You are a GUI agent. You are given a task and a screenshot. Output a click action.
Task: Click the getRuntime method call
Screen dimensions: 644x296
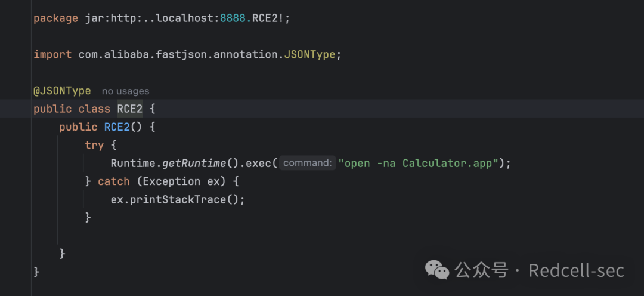(194, 163)
